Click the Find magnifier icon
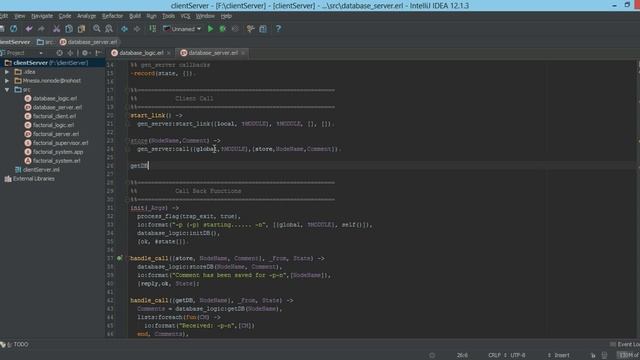640x360 pixels. [x=97, y=29]
